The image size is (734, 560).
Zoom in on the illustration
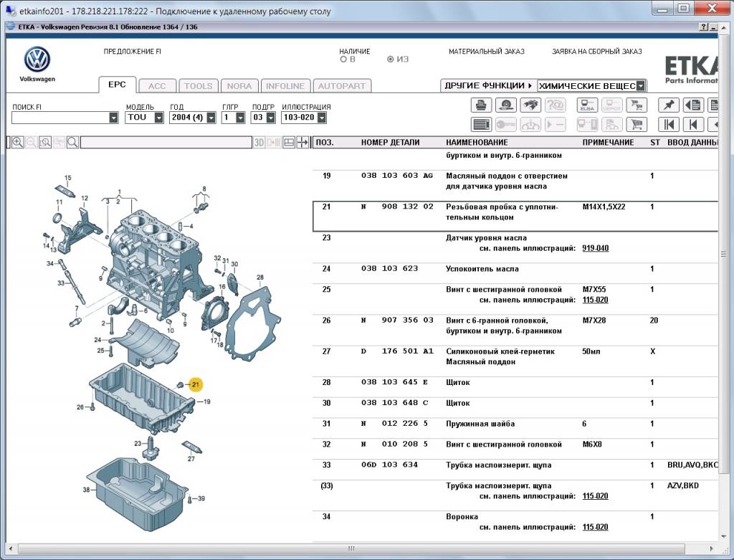tap(18, 143)
